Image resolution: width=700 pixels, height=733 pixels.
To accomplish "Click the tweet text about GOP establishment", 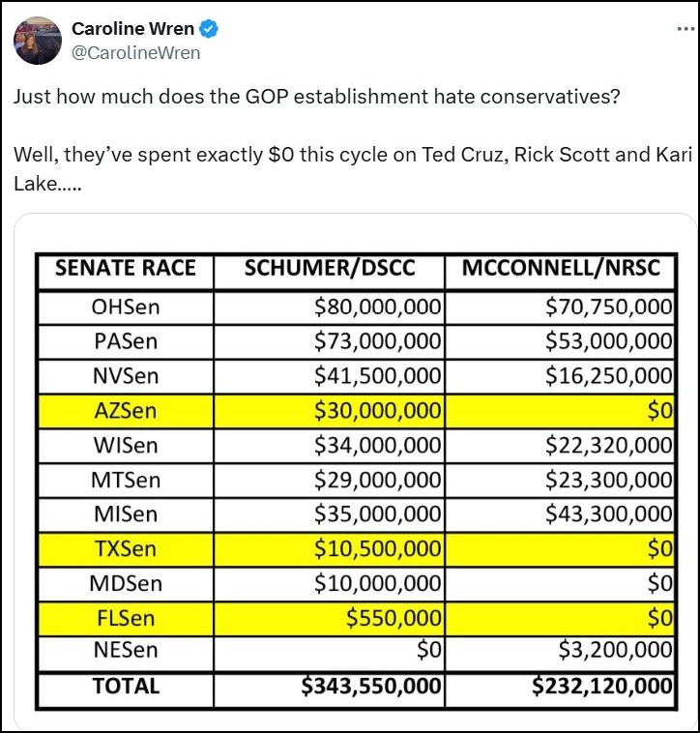I will [x=351, y=140].
